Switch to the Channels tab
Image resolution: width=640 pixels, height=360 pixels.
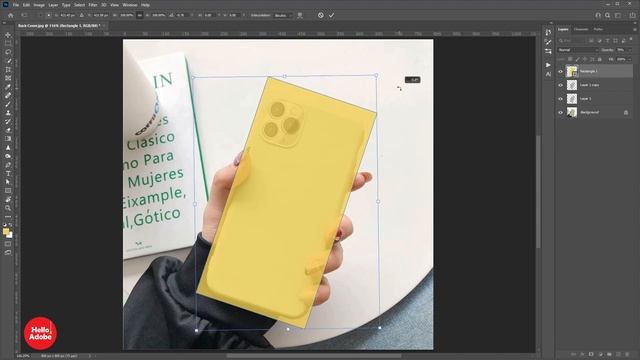click(x=581, y=29)
